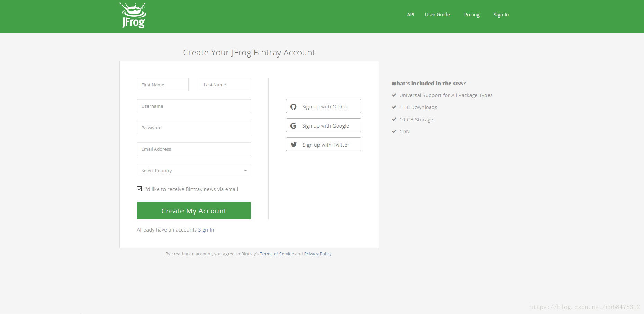Click the 'I'd like to receive Bintray news' label

tap(191, 189)
